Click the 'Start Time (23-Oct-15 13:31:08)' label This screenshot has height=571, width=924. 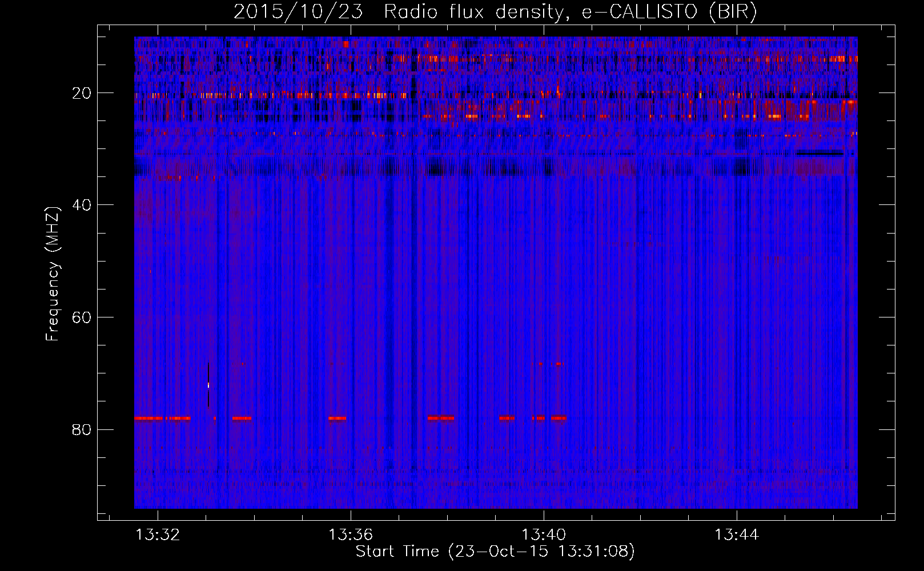point(495,552)
